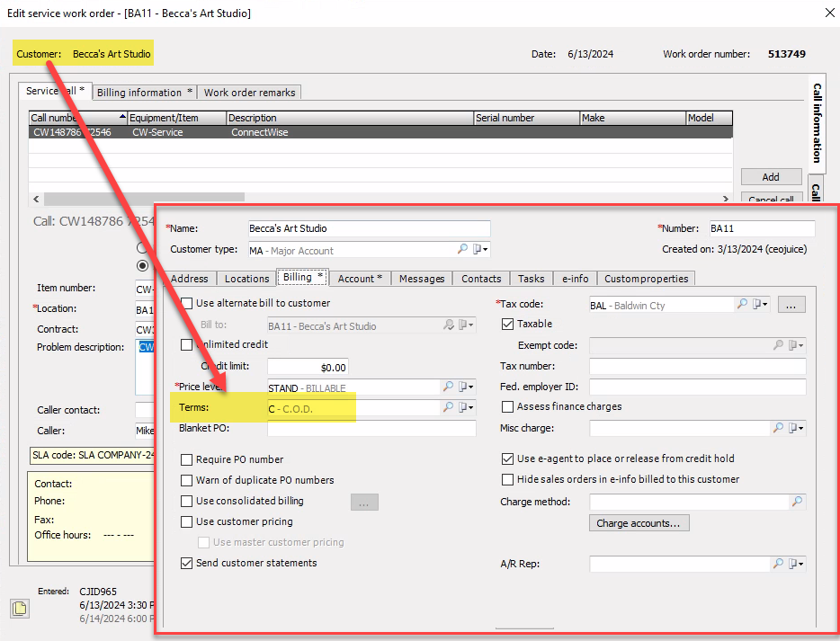
Task: Check Require PO number
Action: pyautogui.click(x=186, y=459)
